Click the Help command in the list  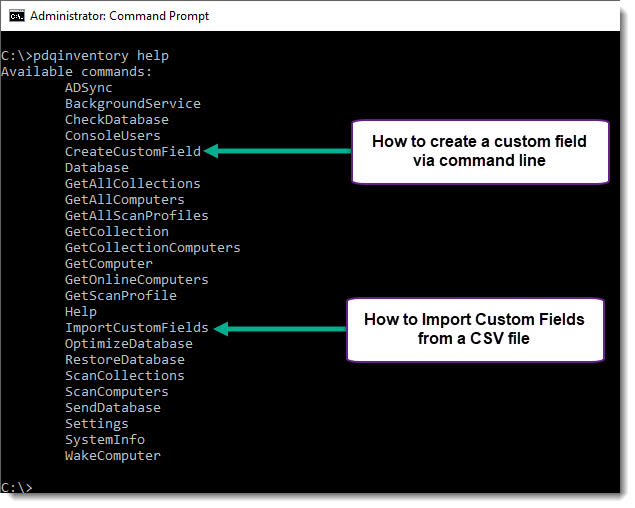click(81, 312)
